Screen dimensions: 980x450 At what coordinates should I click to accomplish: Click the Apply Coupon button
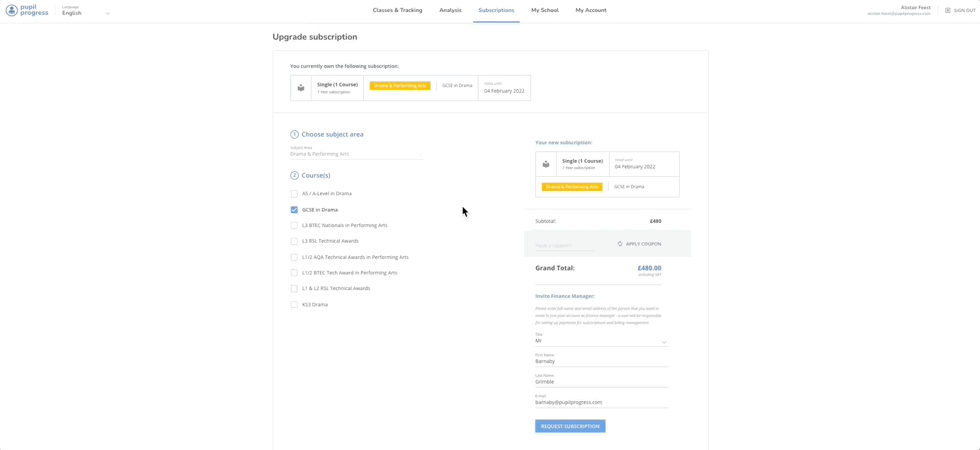642,243
